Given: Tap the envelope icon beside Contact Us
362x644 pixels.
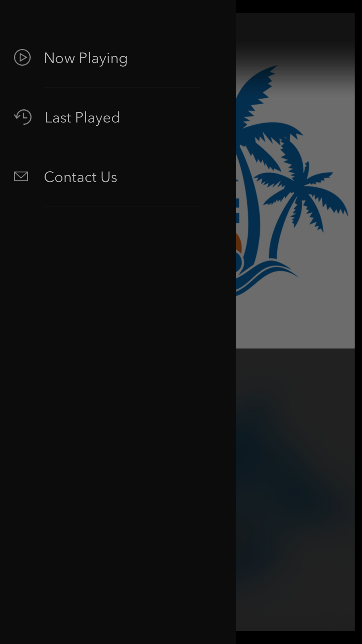Looking at the screenshot, I should point(21,176).
